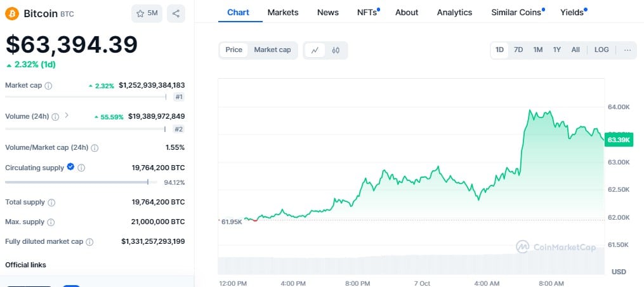Set chart range to 1M

point(537,50)
